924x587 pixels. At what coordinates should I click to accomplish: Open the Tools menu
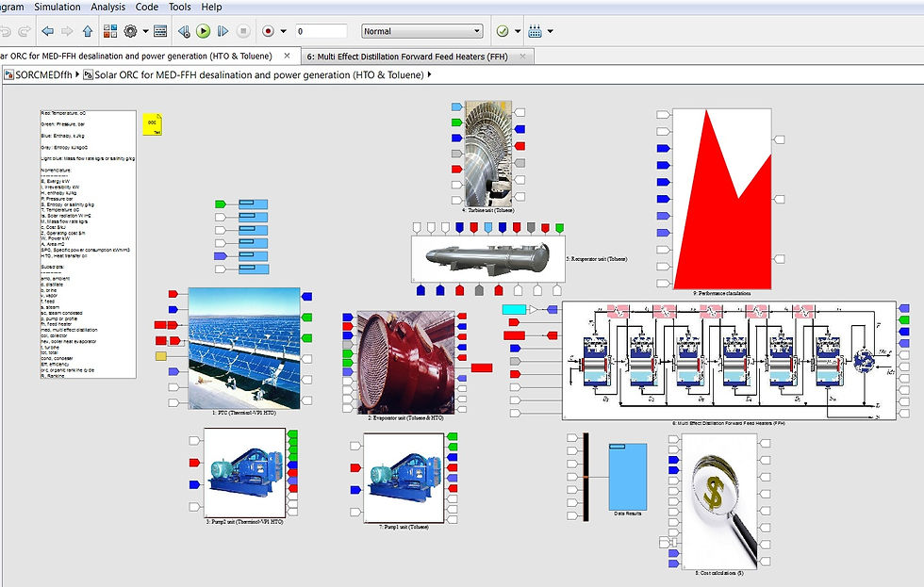click(180, 7)
